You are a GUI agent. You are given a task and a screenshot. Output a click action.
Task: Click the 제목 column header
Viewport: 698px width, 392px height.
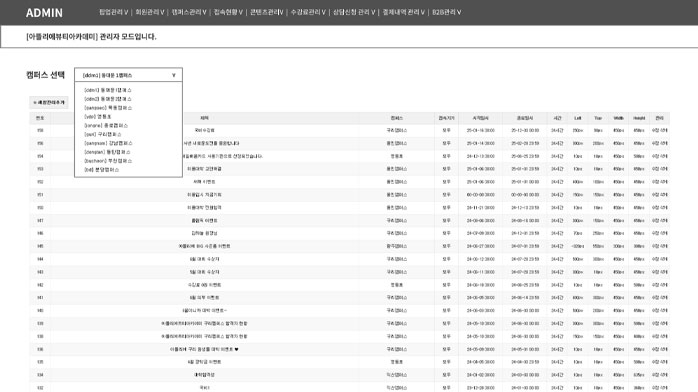(x=204, y=118)
